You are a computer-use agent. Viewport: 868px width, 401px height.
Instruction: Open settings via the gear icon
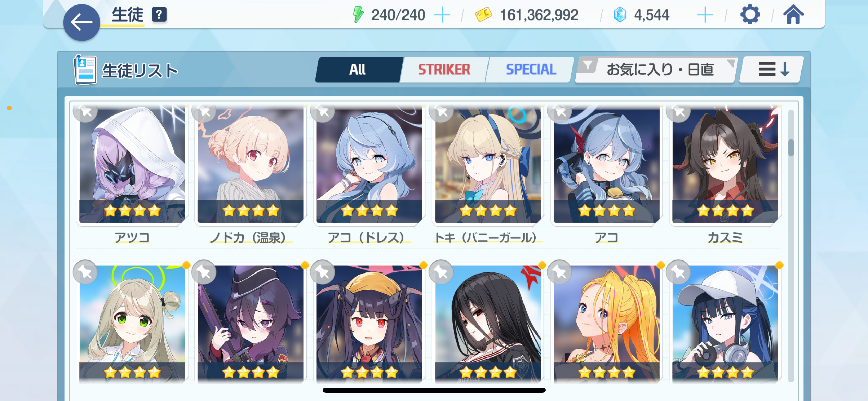pos(750,15)
